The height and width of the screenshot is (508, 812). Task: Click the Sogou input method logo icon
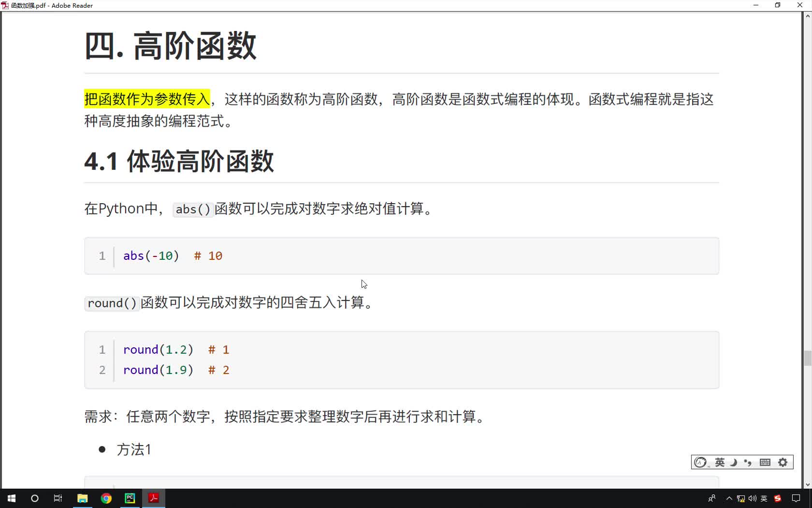(x=700, y=463)
